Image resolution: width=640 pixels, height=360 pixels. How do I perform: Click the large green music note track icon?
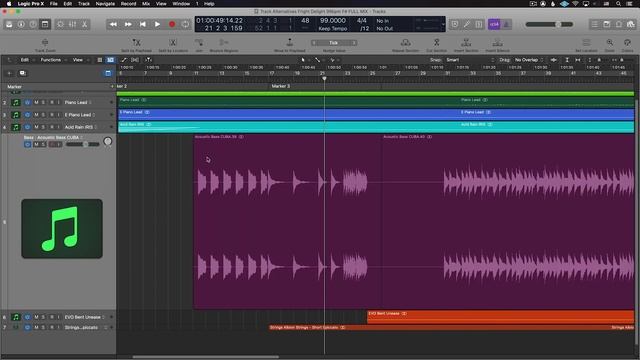[62, 229]
